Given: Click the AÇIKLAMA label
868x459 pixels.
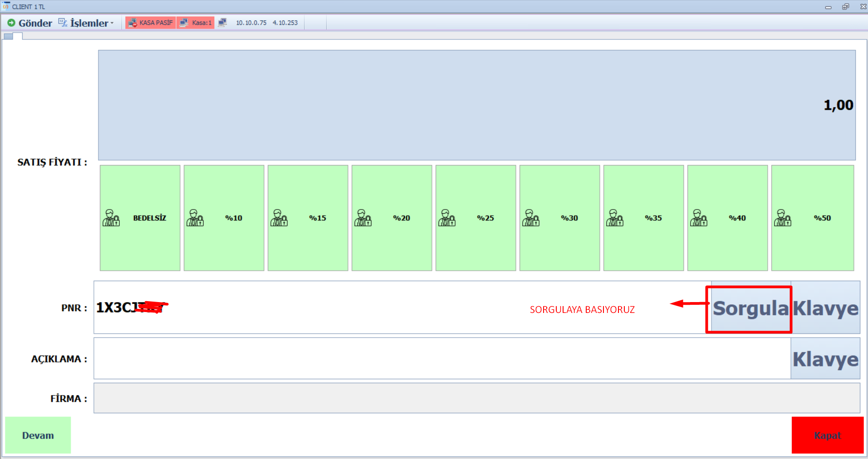Looking at the screenshot, I should pos(59,359).
